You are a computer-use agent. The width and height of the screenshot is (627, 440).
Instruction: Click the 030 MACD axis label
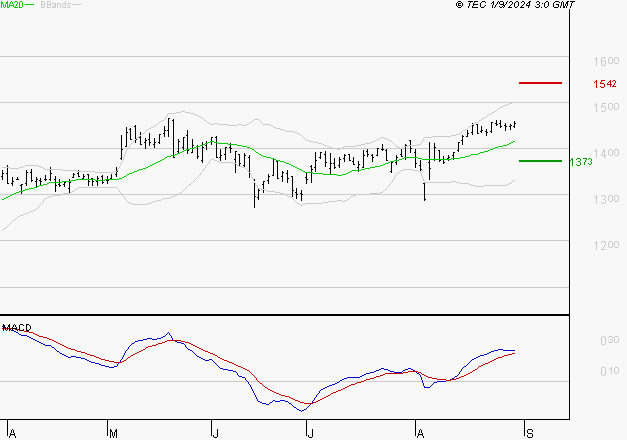609,340
